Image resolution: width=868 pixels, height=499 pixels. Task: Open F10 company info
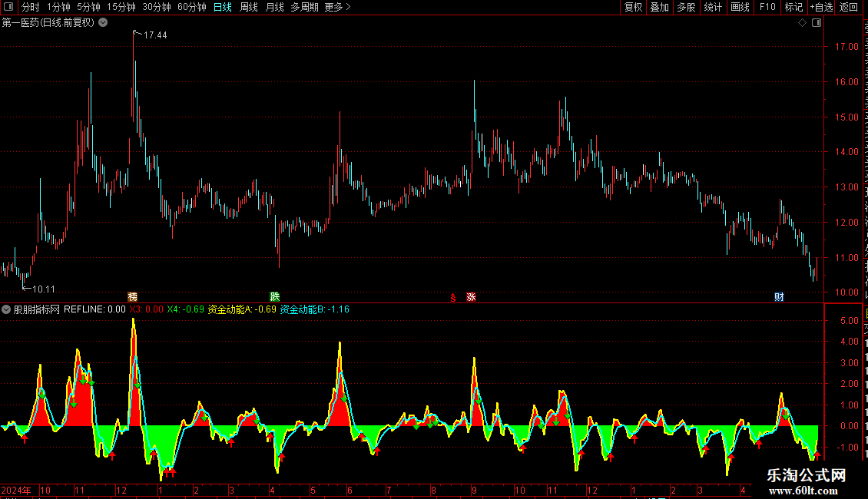pos(767,7)
